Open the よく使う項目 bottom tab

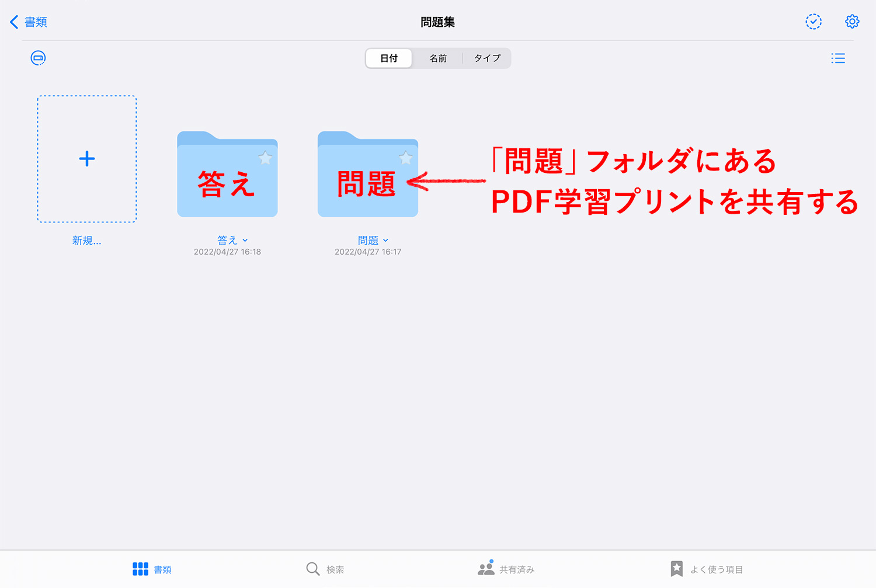707,569
